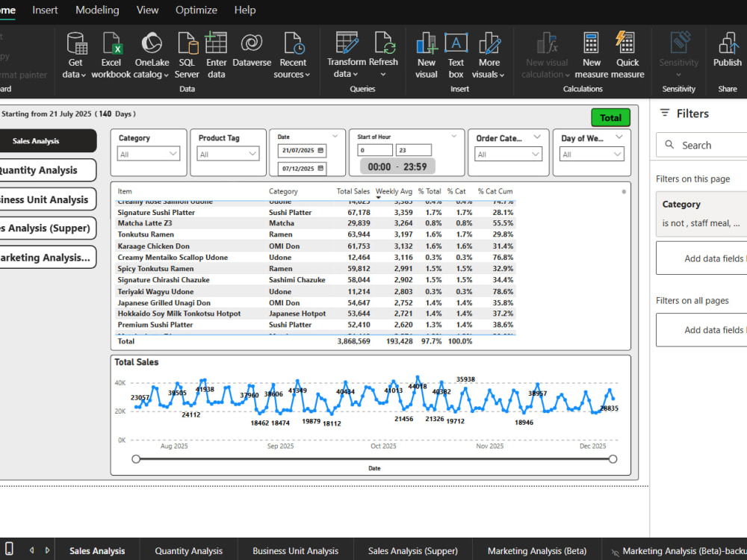Open the Modeling ribbon tab
Screen dimensions: 747x560
click(x=97, y=10)
